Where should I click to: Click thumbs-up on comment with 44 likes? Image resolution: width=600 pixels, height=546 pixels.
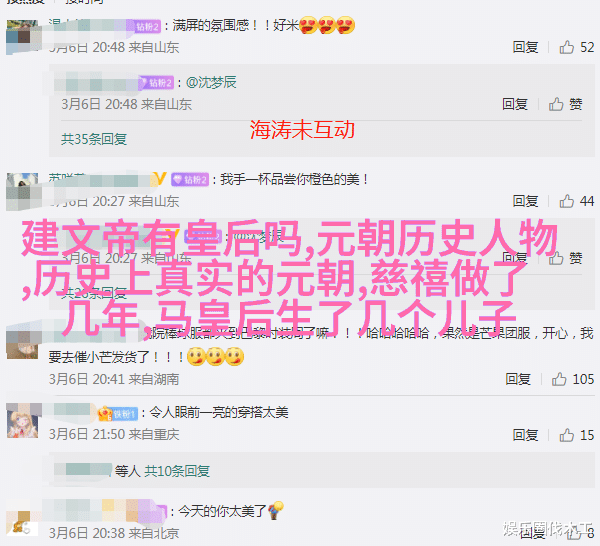tap(566, 201)
